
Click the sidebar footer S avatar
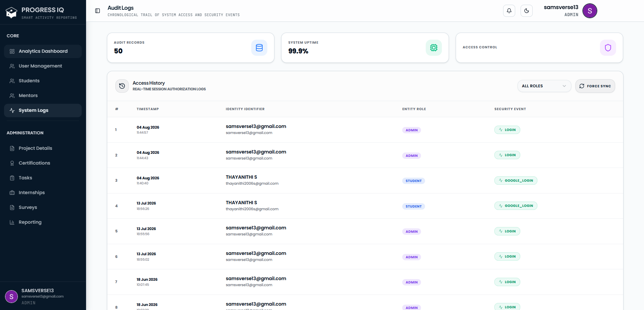click(11, 297)
